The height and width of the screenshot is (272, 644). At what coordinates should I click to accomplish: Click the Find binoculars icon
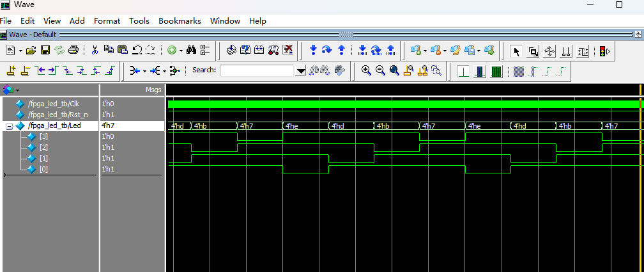click(x=191, y=50)
